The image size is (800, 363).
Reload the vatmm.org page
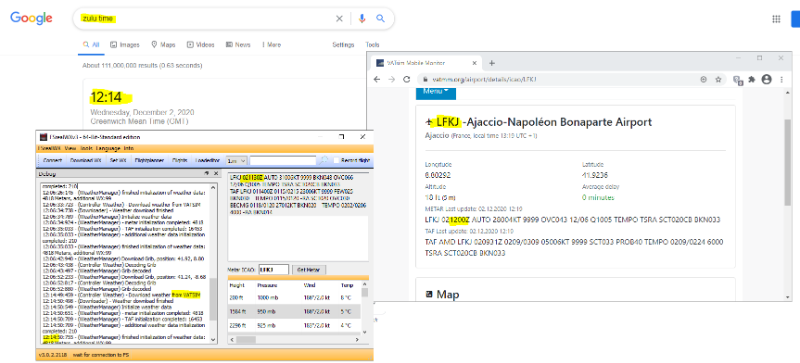407,80
